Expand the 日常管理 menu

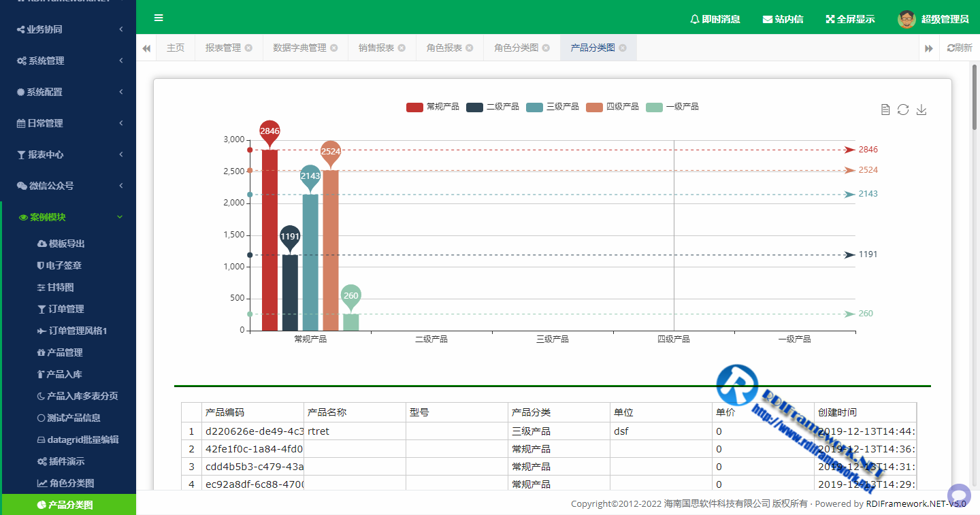[68, 123]
